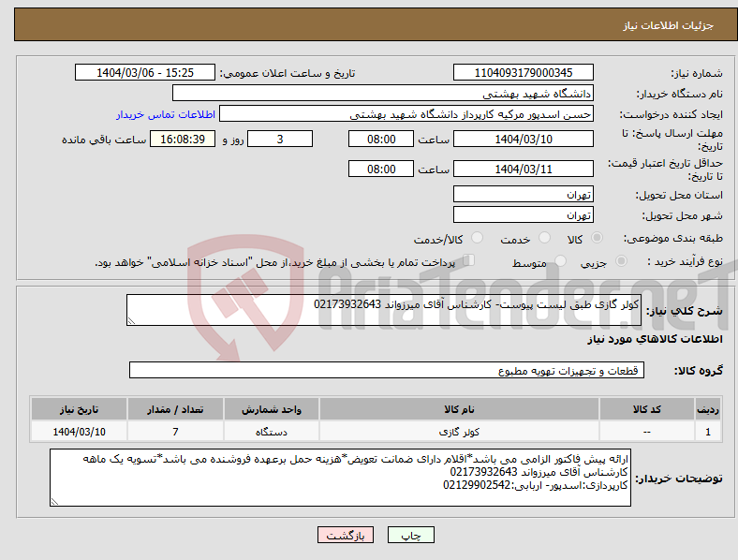The height and width of the screenshot is (560, 738).
Task: Click the واحد شمارش column header
Action: (x=272, y=409)
